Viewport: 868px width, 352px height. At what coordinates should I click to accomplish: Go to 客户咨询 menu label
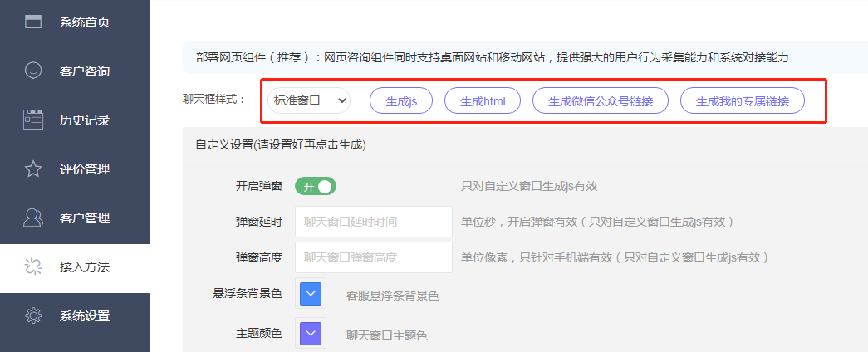pos(85,71)
